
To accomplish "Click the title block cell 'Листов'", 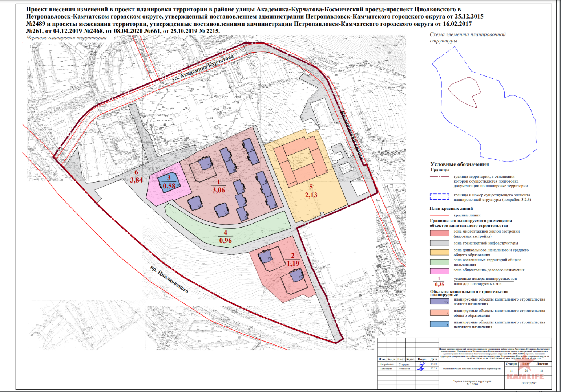I will click(542, 364).
